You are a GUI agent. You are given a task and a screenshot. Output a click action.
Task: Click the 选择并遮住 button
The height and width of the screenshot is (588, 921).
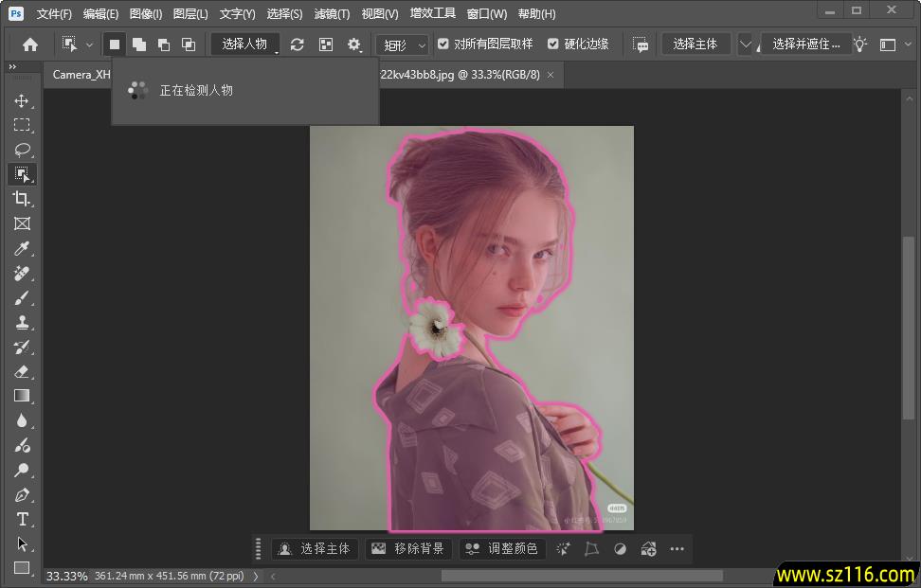(x=805, y=45)
